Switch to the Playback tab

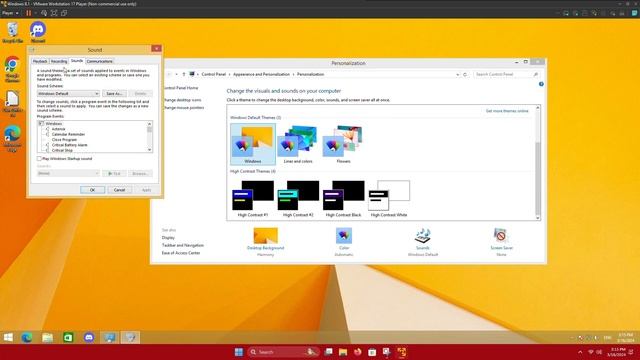[40, 61]
